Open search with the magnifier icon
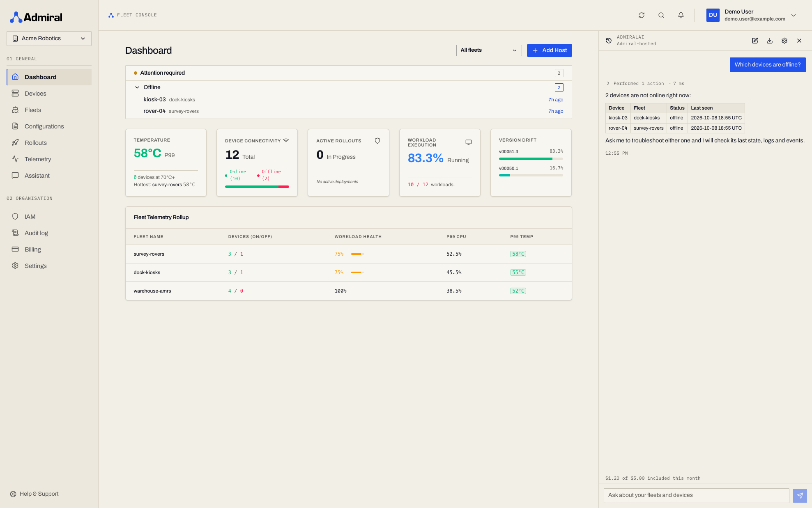 [661, 15]
